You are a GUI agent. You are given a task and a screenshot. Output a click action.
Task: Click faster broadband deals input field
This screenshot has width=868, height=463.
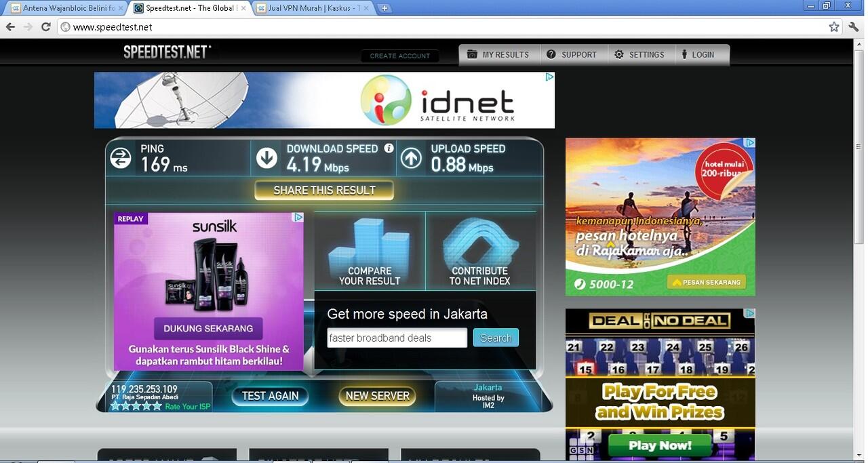397,338
